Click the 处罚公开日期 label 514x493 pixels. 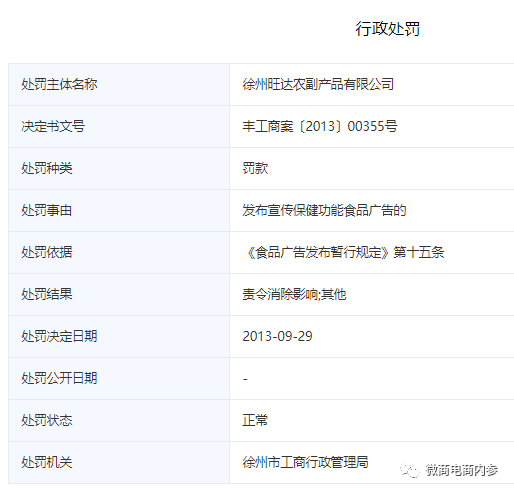pos(59,378)
